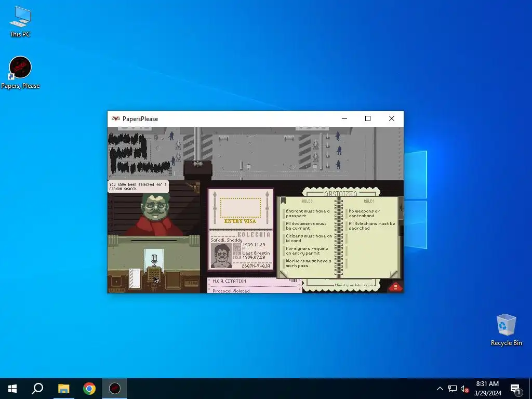Turn the rulebook forward via right page corner
Viewport: 532px width, 399px height.
click(x=394, y=274)
